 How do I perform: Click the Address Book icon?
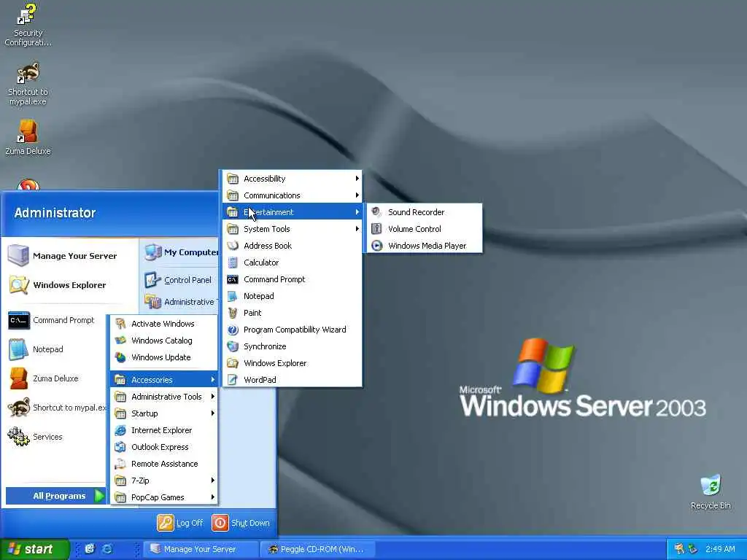click(x=233, y=246)
